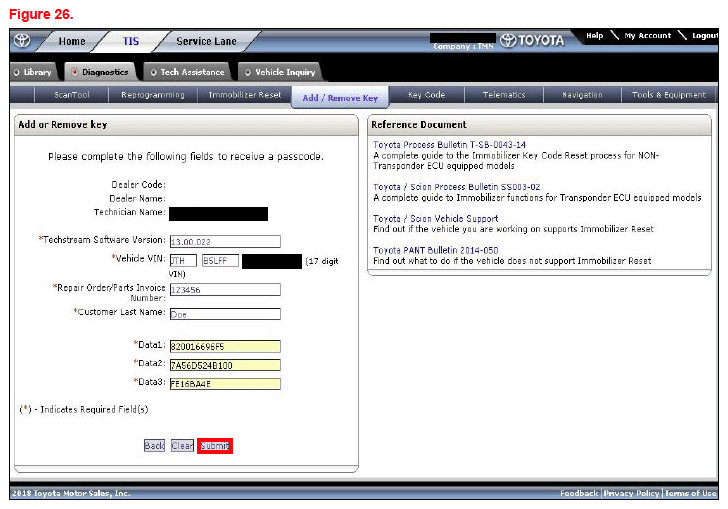Open the Privacy Policy footer link
Screen dimensions: 728x509
[x=631, y=493]
